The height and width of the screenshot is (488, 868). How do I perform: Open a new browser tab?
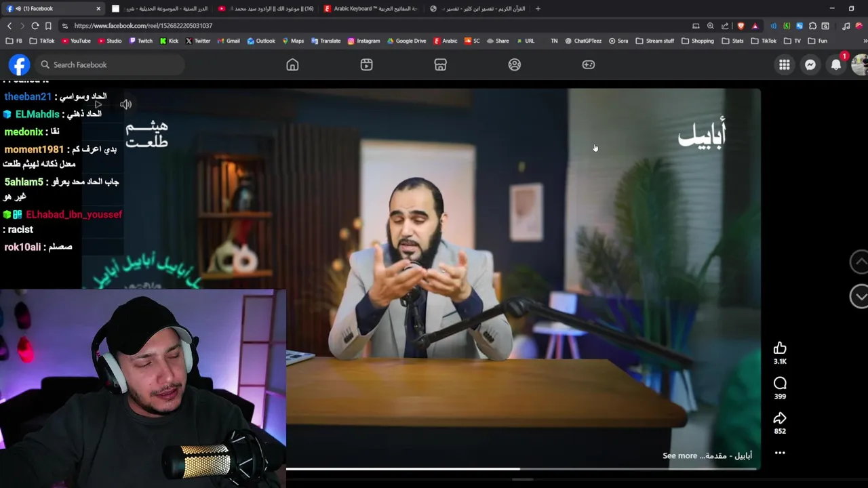click(x=538, y=9)
